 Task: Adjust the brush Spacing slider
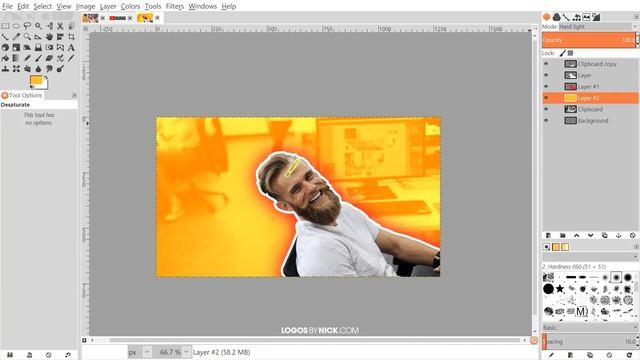pos(589,341)
